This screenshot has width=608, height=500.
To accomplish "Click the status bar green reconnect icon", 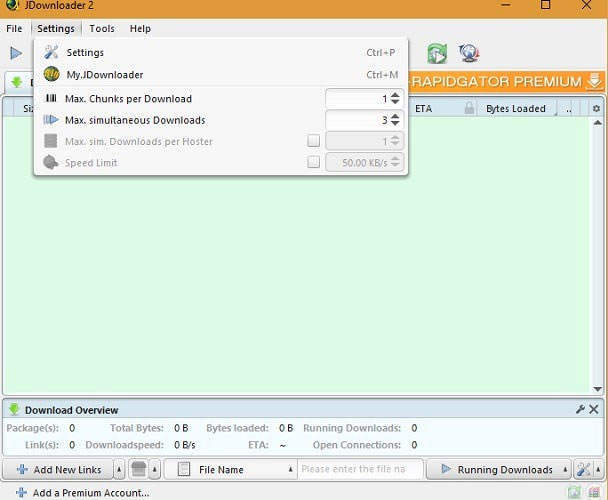I will (574, 492).
